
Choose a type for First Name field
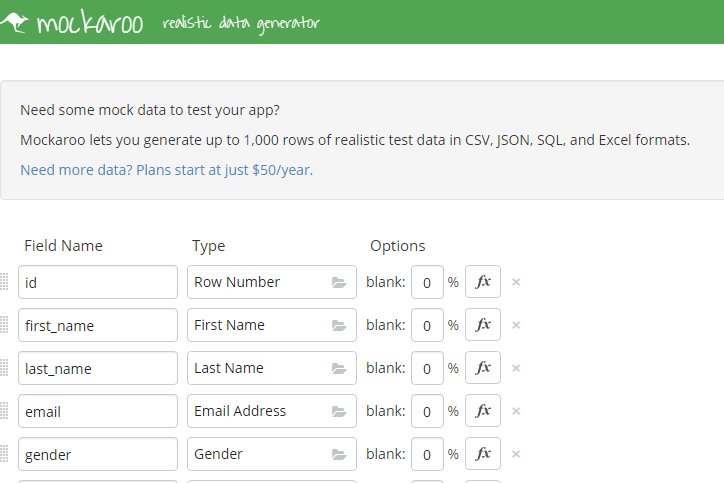tap(271, 325)
